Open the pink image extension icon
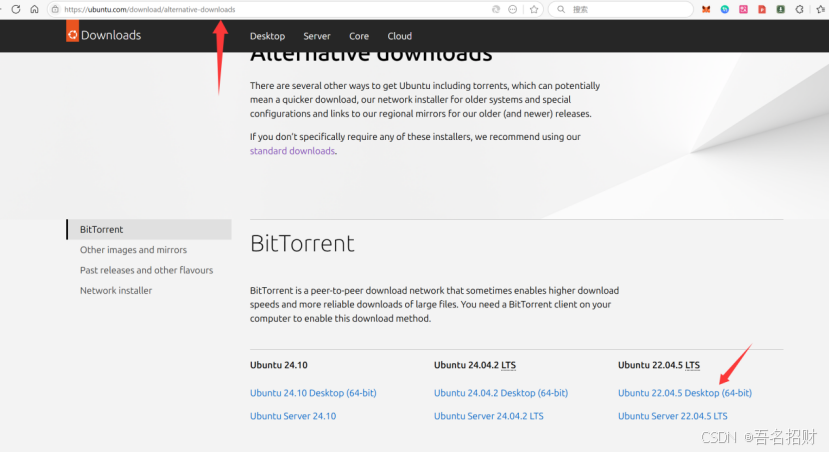829x453 pixels. (x=743, y=9)
